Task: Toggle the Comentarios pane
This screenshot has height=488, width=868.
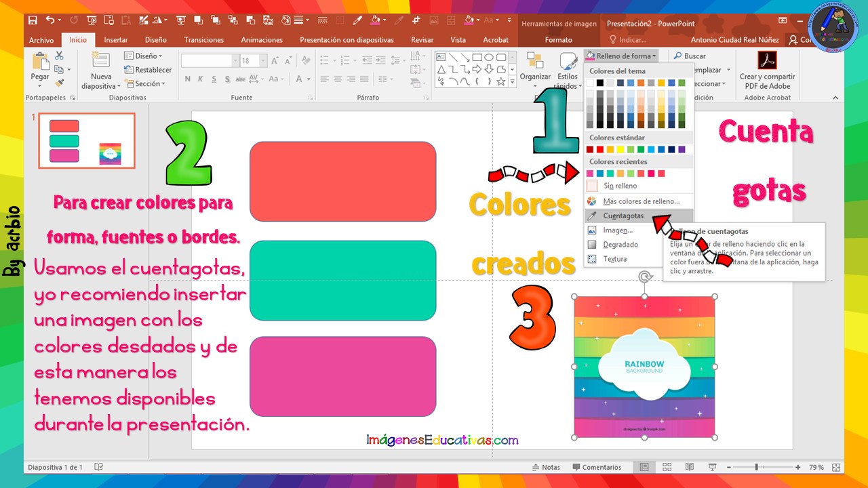Action: [x=597, y=467]
